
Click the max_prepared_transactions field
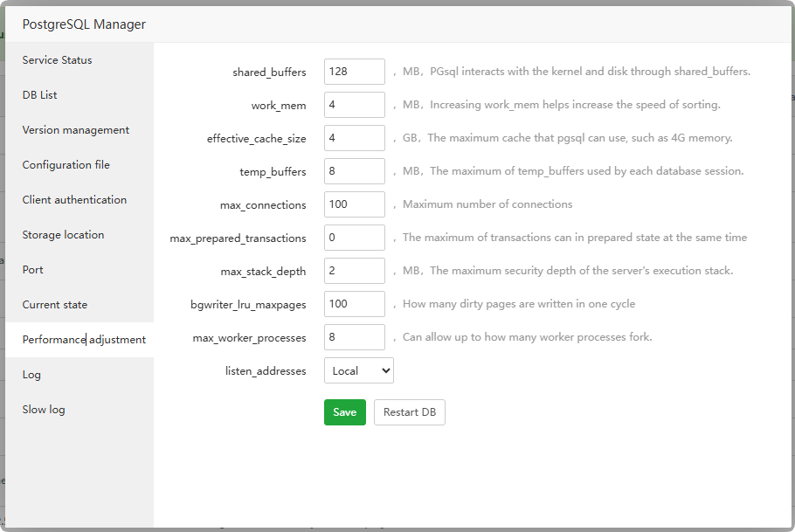pos(354,238)
